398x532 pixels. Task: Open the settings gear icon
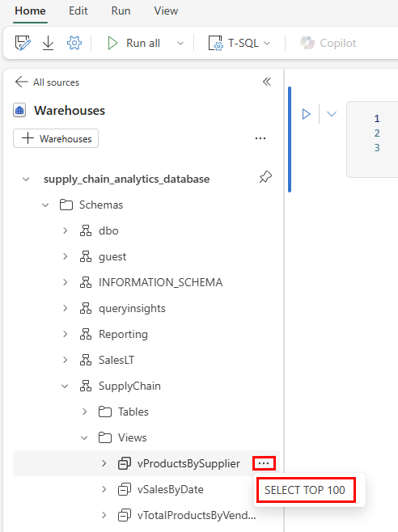(74, 44)
